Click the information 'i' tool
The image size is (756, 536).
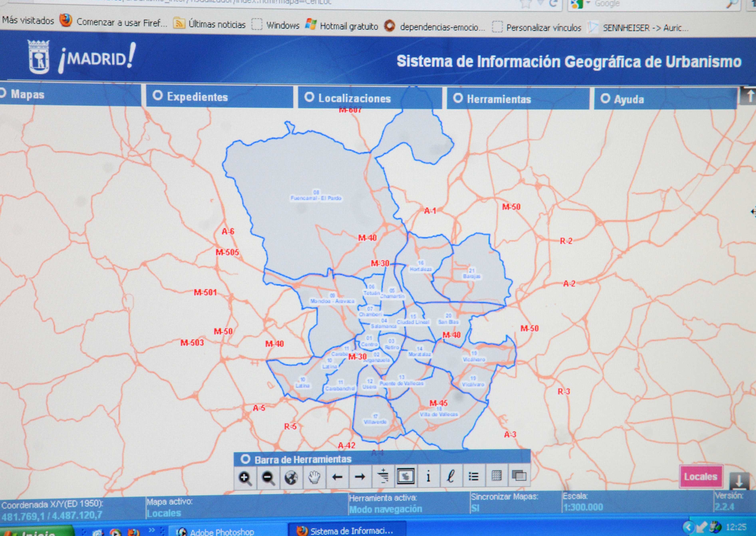428,476
